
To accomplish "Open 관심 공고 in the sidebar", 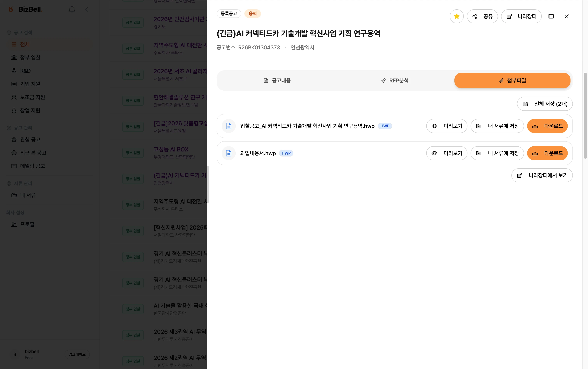I will (x=30, y=140).
